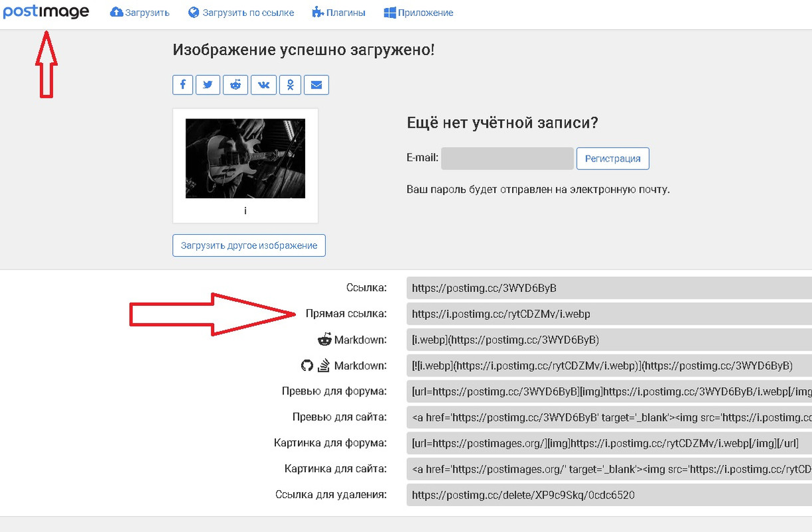Screen dimensions: 812x532
Task: Click the 'Картинка для сайта:' label
Action: coord(335,469)
